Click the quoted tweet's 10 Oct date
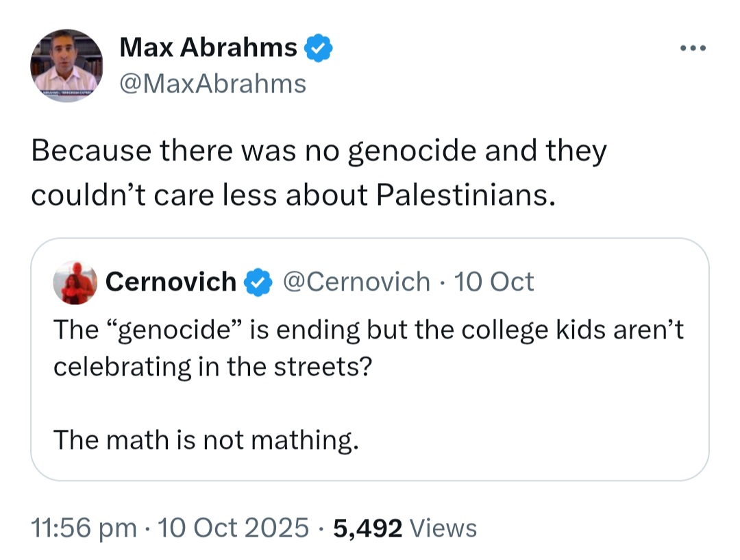Viewport: 740px width, 560px height. pos(493,282)
